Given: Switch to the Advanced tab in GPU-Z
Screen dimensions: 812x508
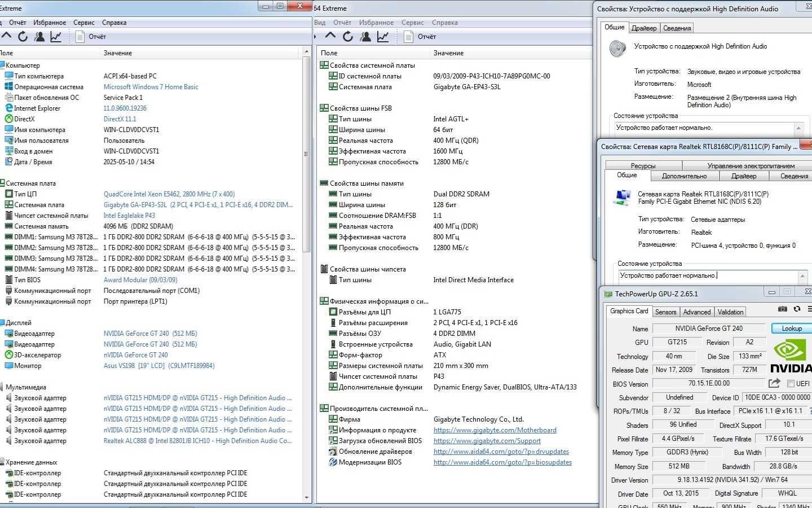Looking at the screenshot, I should coord(697,312).
